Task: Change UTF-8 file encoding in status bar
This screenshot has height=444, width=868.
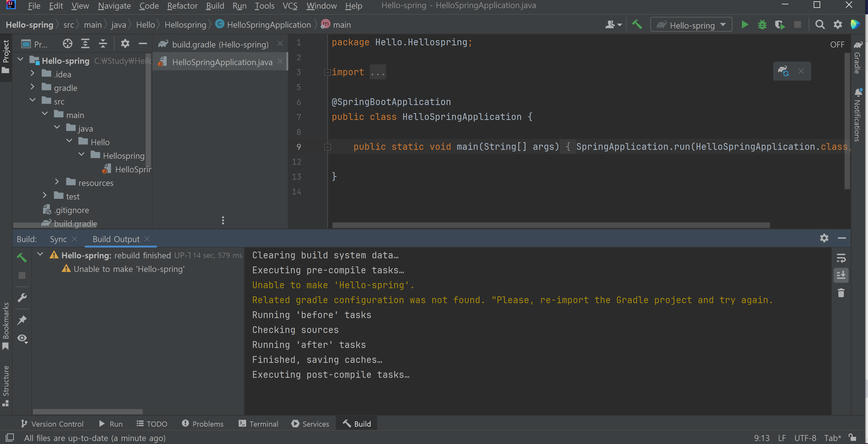Action: (x=805, y=438)
